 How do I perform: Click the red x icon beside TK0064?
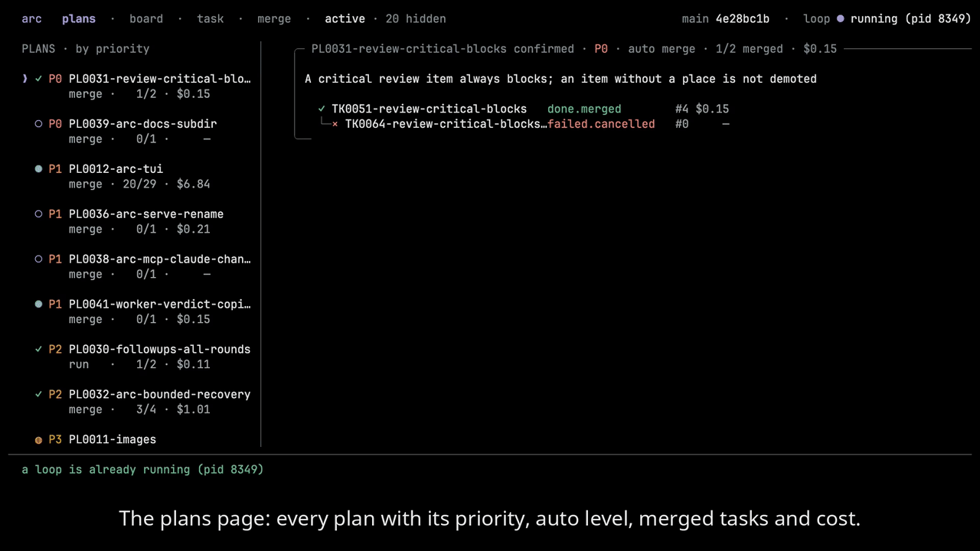(x=335, y=124)
